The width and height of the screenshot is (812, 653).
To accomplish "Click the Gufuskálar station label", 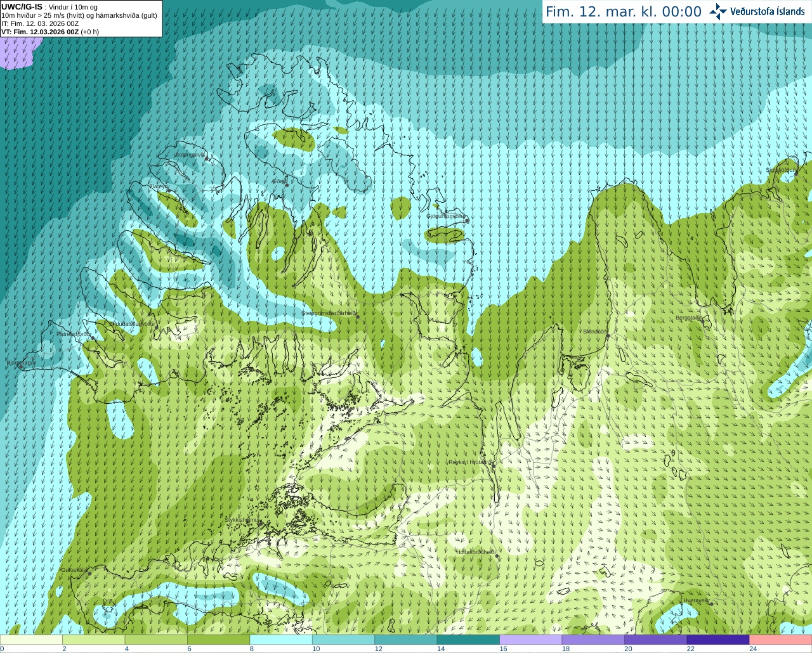I will point(74,569).
